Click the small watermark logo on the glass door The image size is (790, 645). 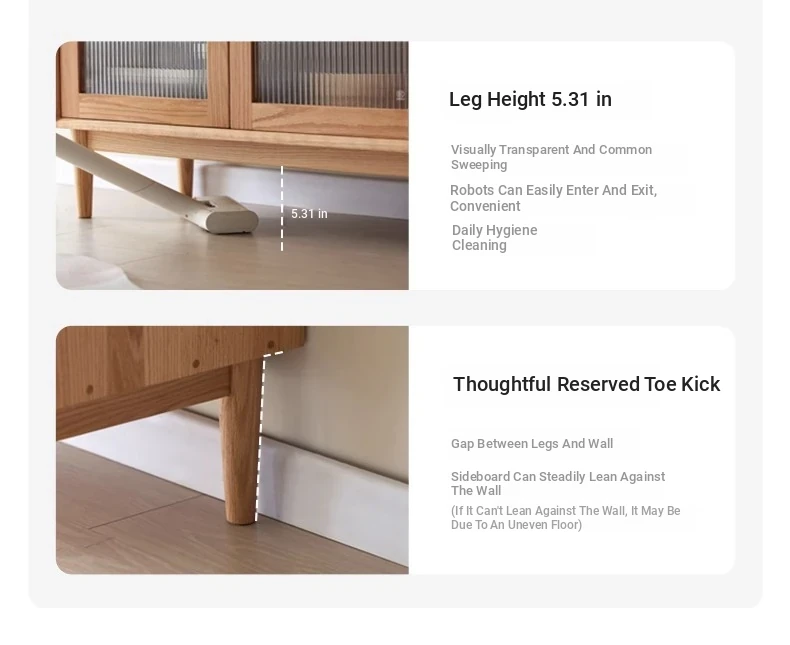[x=401, y=95]
